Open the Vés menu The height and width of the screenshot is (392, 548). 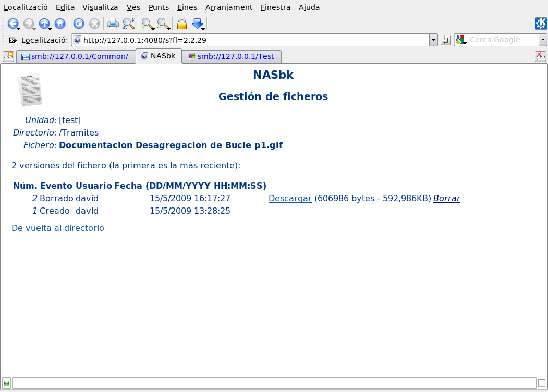point(133,7)
